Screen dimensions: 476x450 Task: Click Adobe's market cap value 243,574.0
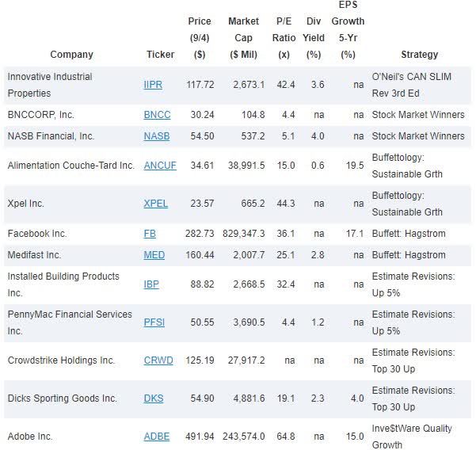[243, 437]
